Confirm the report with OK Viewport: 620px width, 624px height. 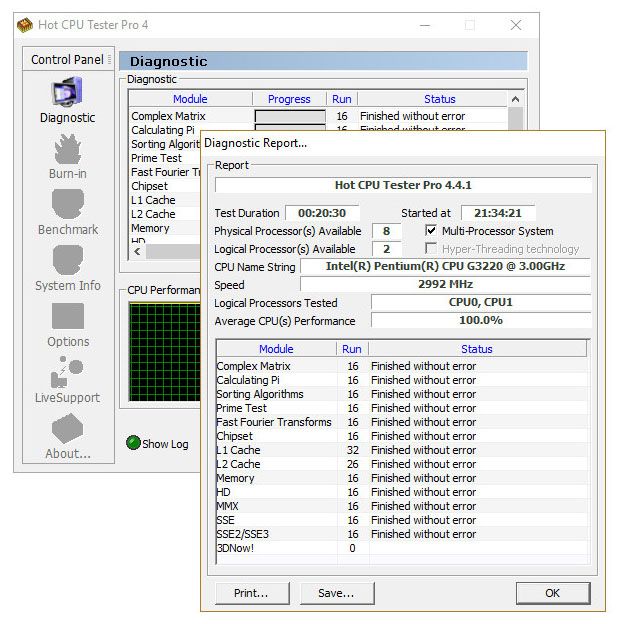[x=553, y=593]
